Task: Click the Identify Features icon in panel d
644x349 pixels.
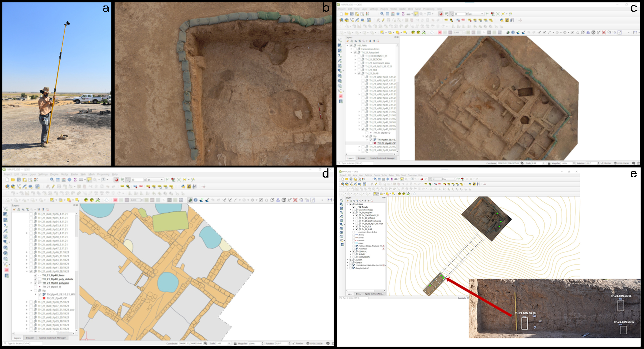Action: coord(52,180)
